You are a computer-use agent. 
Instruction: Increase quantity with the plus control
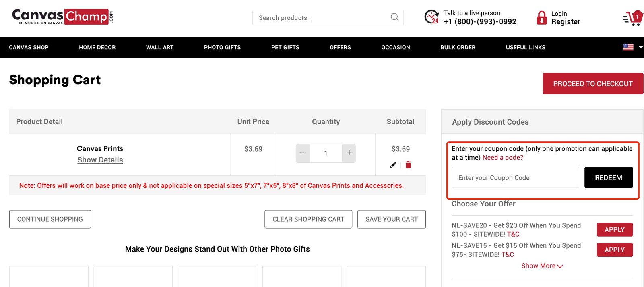pyautogui.click(x=349, y=153)
